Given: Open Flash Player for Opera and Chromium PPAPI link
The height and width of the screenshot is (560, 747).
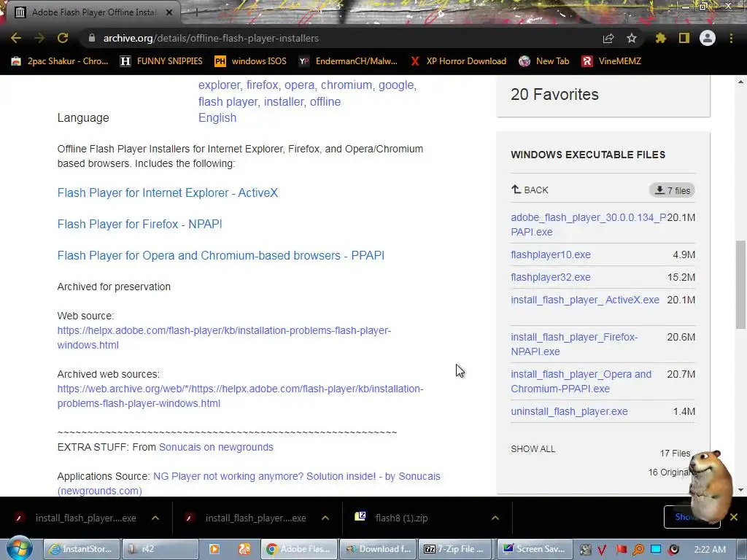Looking at the screenshot, I should pos(220,256).
